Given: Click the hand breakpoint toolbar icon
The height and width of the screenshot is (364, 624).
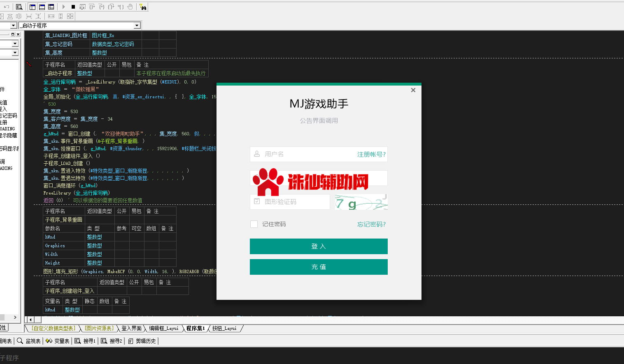Looking at the screenshot, I should [130, 7].
